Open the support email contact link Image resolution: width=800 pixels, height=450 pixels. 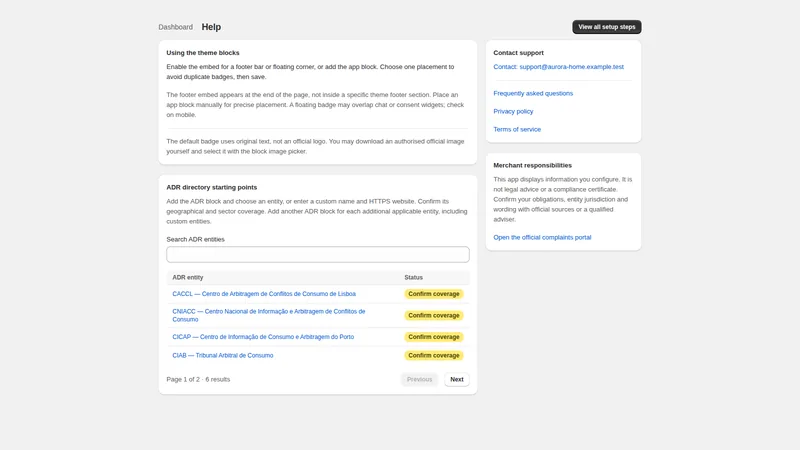[x=558, y=67]
